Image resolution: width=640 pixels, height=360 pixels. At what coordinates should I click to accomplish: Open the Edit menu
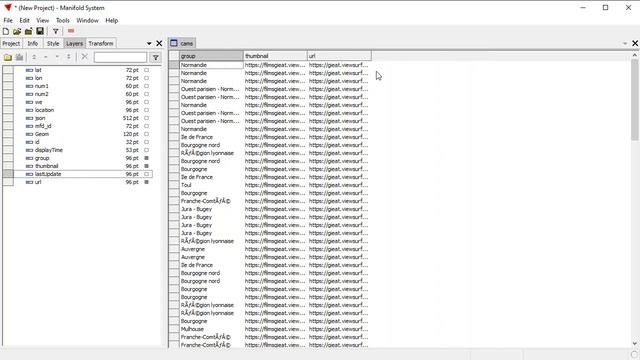point(24,20)
